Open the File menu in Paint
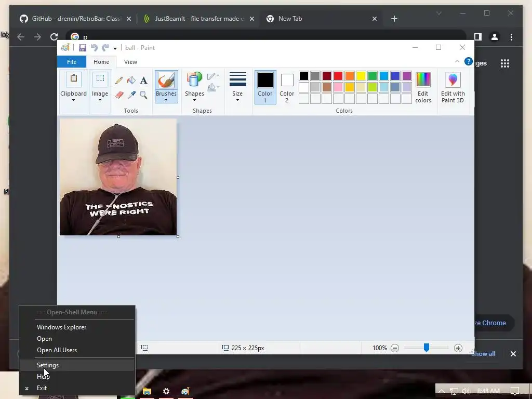Viewport: 532px width, 399px height. coord(72,62)
